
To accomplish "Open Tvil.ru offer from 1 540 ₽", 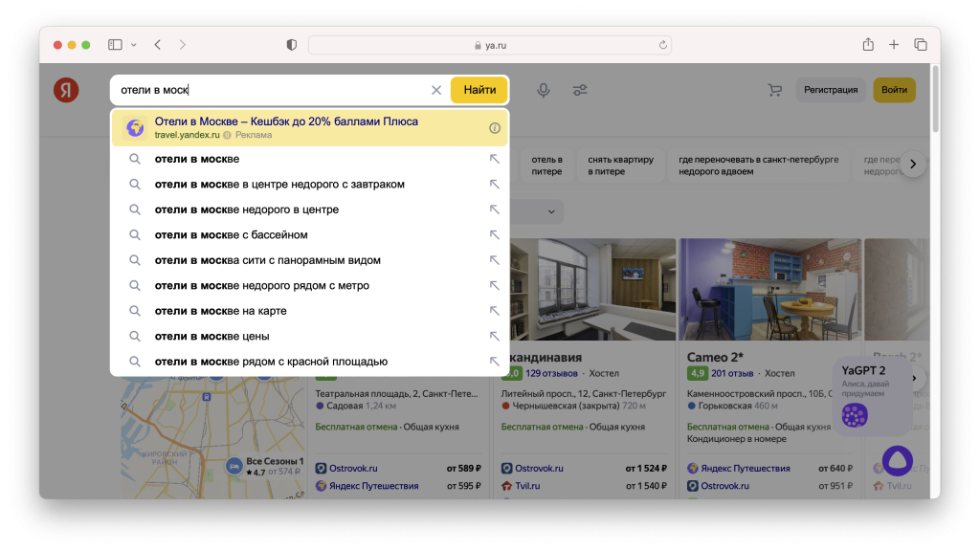I will pos(527,485).
